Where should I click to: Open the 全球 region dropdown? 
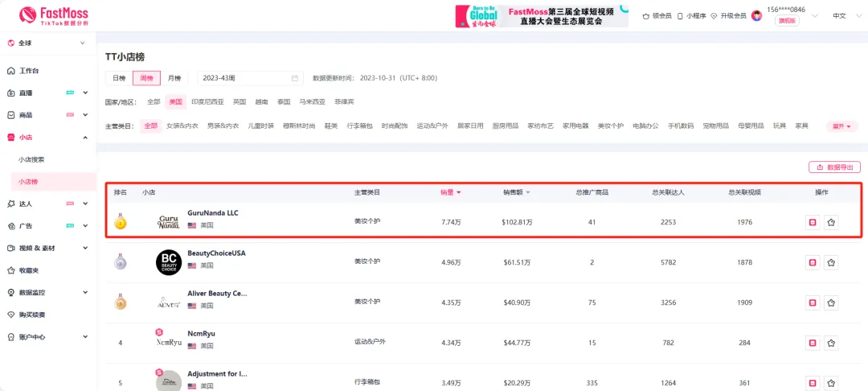[x=47, y=43]
